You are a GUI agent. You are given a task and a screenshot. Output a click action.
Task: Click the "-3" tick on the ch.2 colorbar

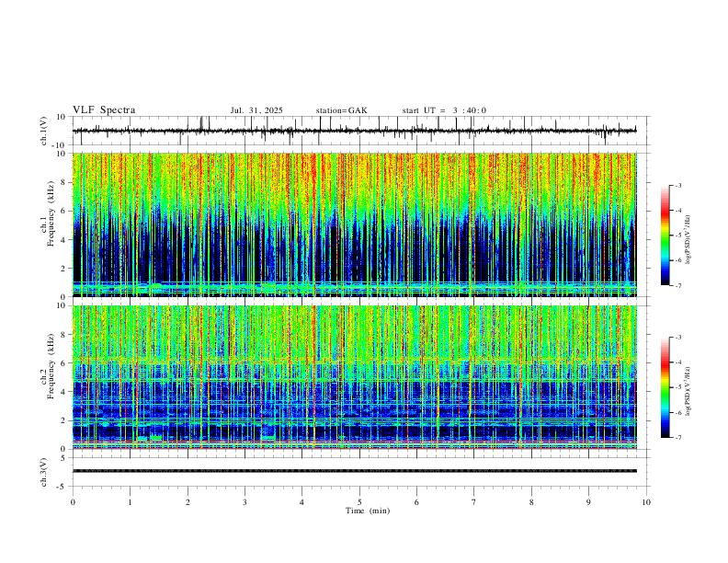[x=677, y=338]
